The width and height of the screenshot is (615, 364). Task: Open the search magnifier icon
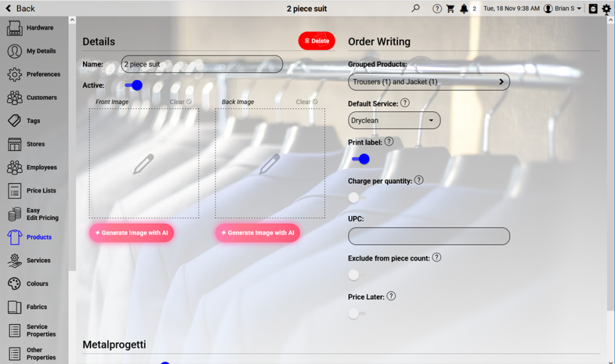415,8
